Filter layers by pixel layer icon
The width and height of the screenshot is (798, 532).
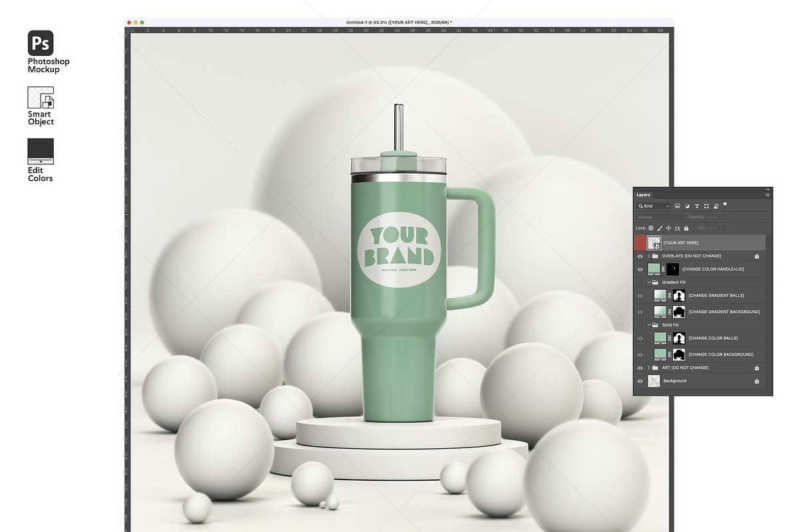[678, 206]
